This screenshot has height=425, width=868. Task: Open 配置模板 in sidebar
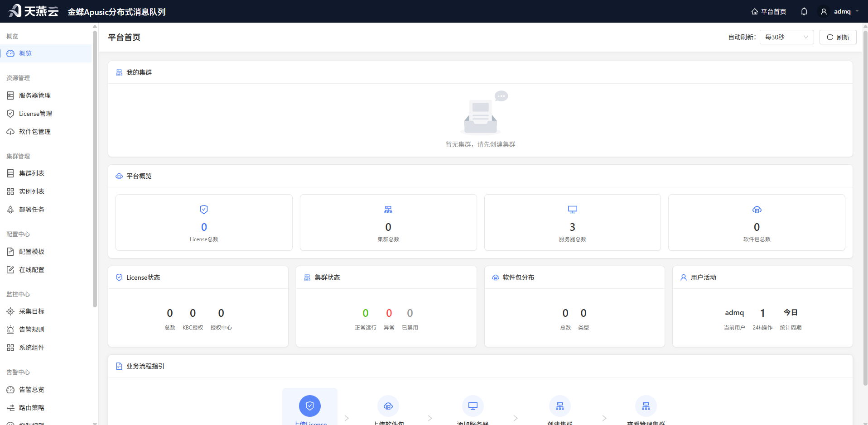[46, 252]
